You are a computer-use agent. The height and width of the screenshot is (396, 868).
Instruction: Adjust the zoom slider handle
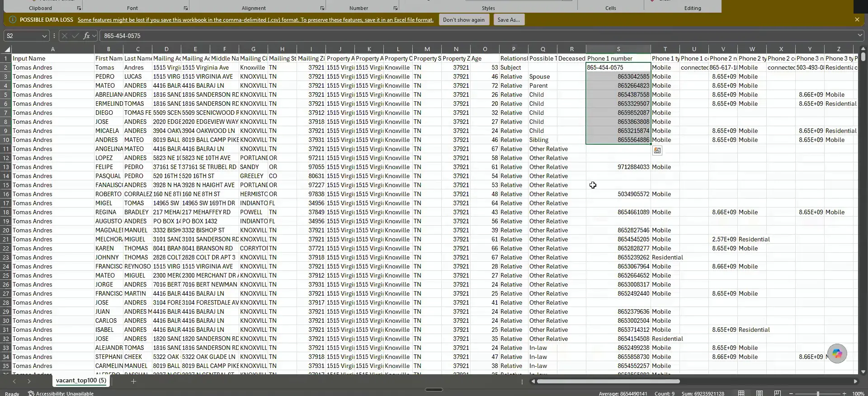tap(818, 394)
